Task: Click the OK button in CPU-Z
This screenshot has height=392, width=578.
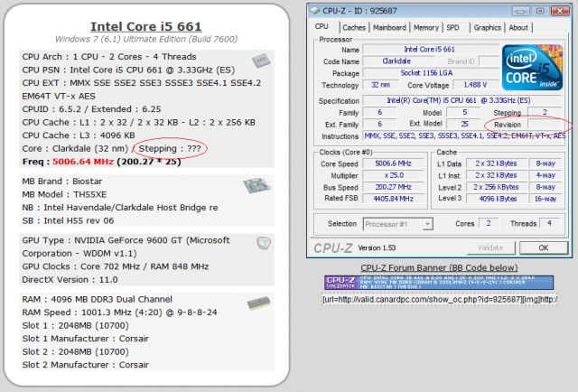Action: [x=544, y=247]
